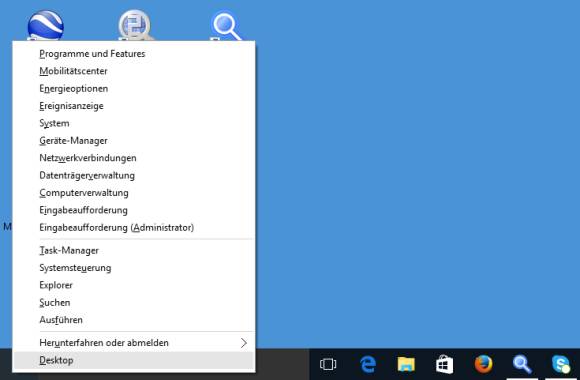Open the Windows Store taskbar icon
Viewport: 580px width, 380px height.
tap(444, 364)
